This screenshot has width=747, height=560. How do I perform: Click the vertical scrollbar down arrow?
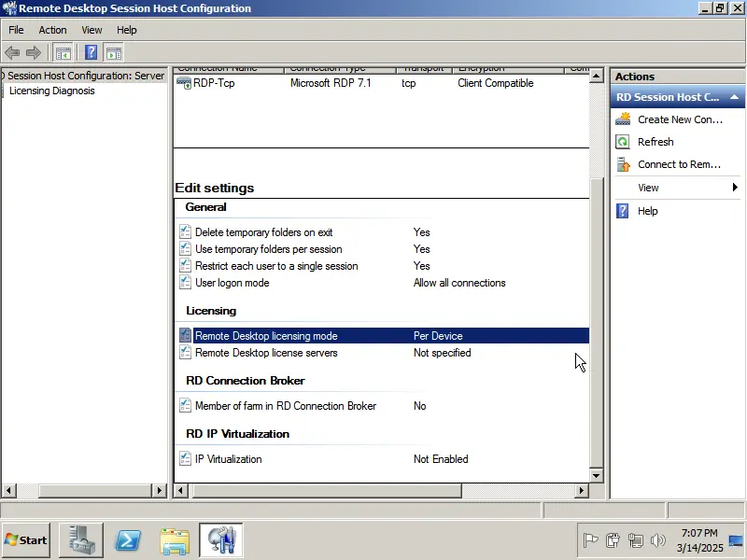pyautogui.click(x=597, y=475)
